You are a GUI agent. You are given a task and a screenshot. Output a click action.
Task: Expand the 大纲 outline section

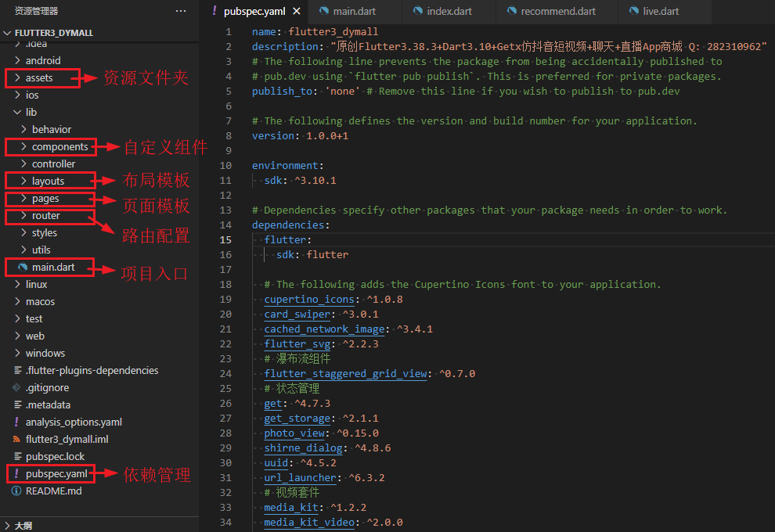click(x=7, y=525)
